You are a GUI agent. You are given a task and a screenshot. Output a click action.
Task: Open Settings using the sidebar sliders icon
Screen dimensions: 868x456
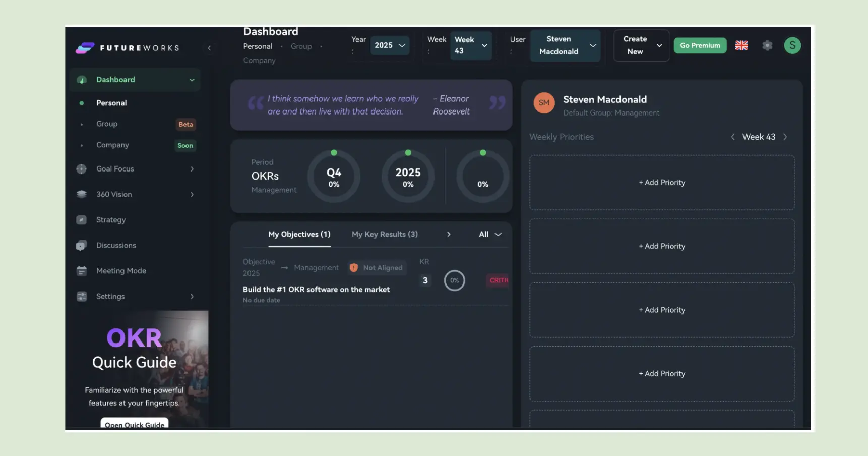pos(81,297)
